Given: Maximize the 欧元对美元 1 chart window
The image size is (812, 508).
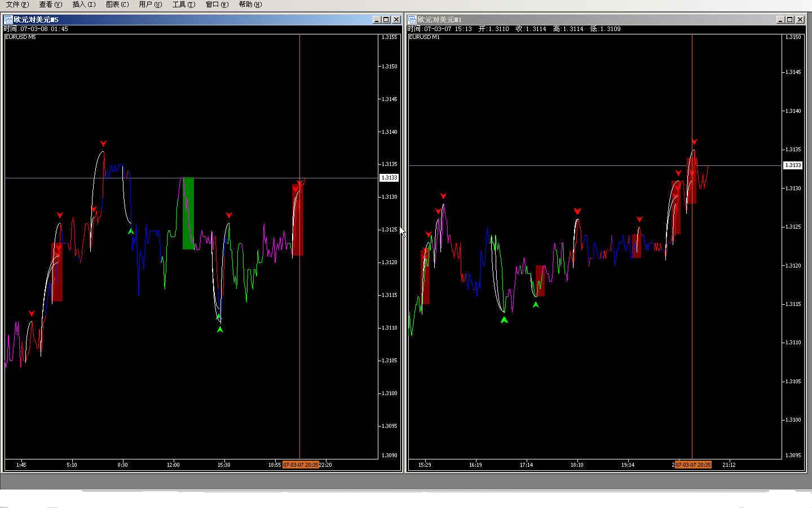Looking at the screenshot, I should coord(790,20).
